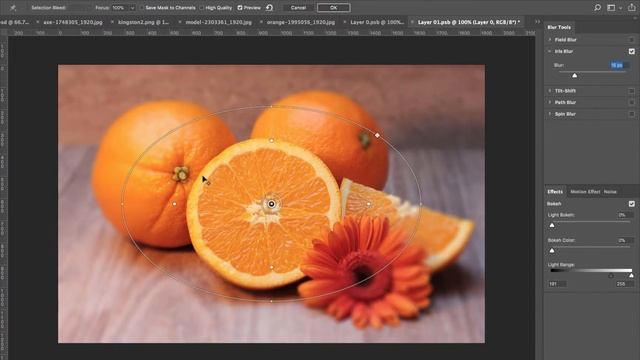Click the Cancel button
The width and height of the screenshot is (640, 360).
pos(298,8)
